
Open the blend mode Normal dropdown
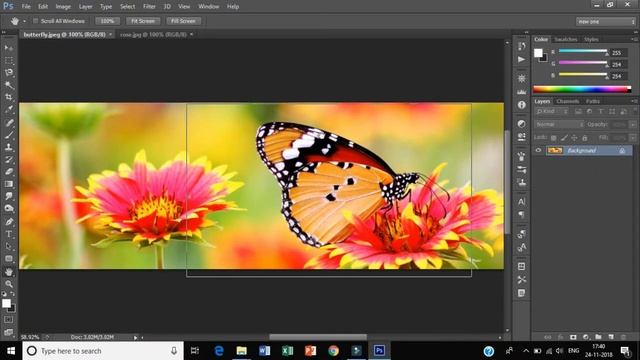click(559, 124)
